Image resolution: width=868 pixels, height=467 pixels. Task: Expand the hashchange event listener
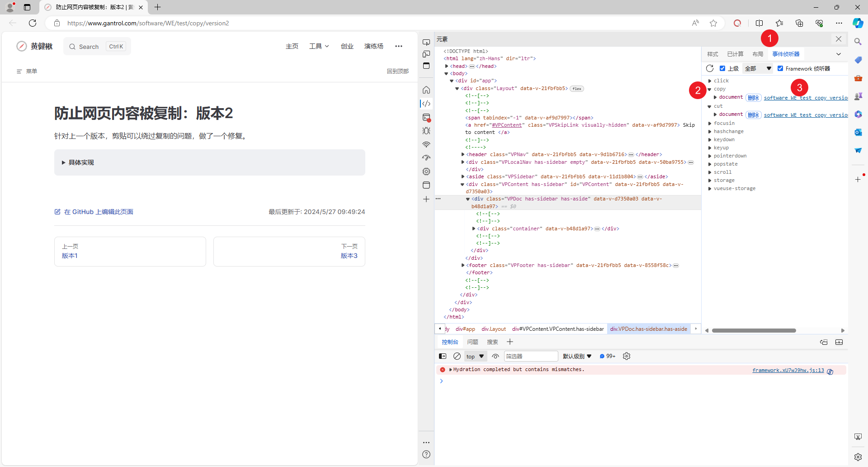click(x=710, y=132)
